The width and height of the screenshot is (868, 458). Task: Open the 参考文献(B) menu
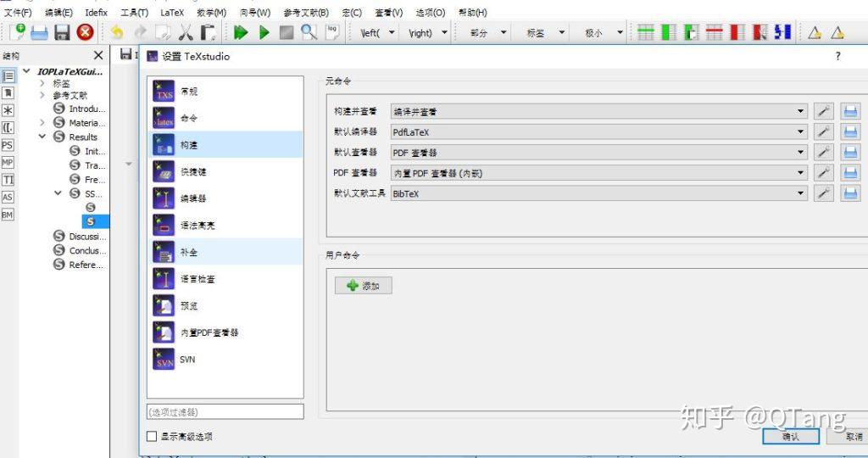tap(306, 12)
